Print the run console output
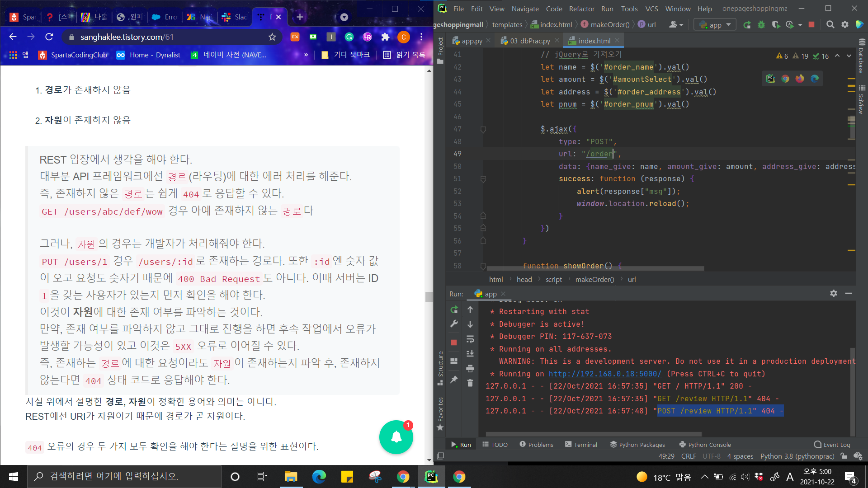The image size is (868, 488). coord(470,369)
